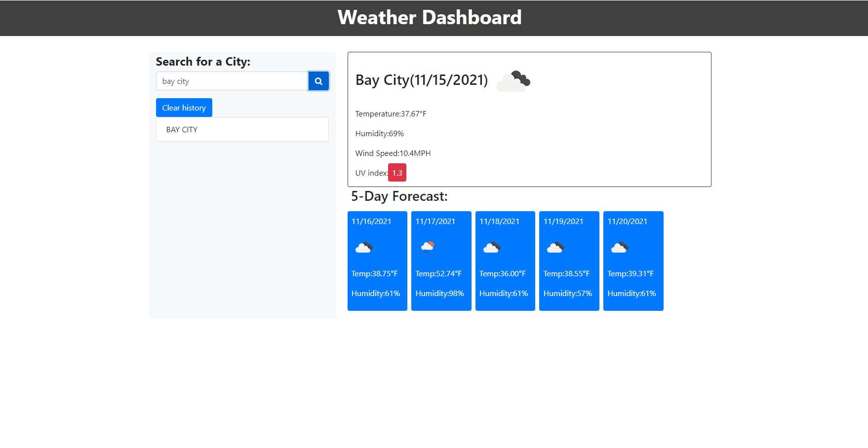Click the red UV index badge showing 1.3

tap(397, 172)
